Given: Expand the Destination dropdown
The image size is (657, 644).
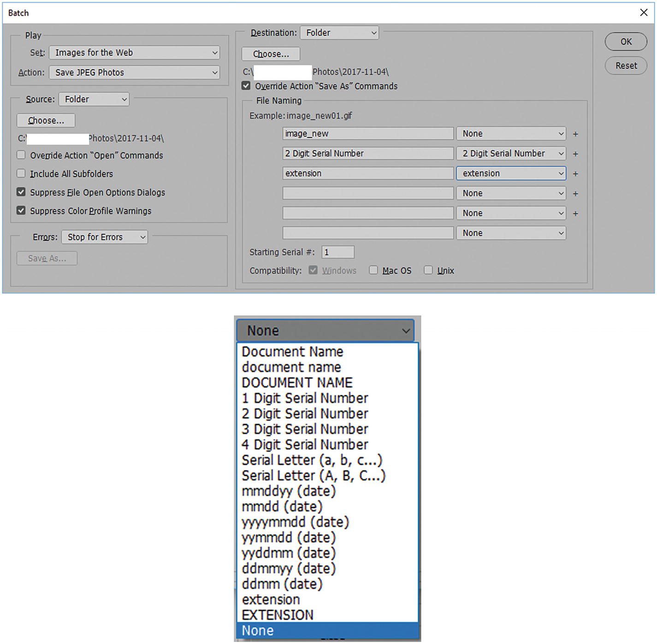Looking at the screenshot, I should [340, 33].
